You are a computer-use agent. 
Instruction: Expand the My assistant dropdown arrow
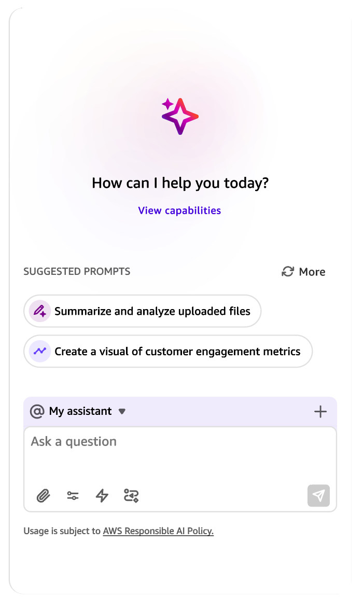(122, 412)
